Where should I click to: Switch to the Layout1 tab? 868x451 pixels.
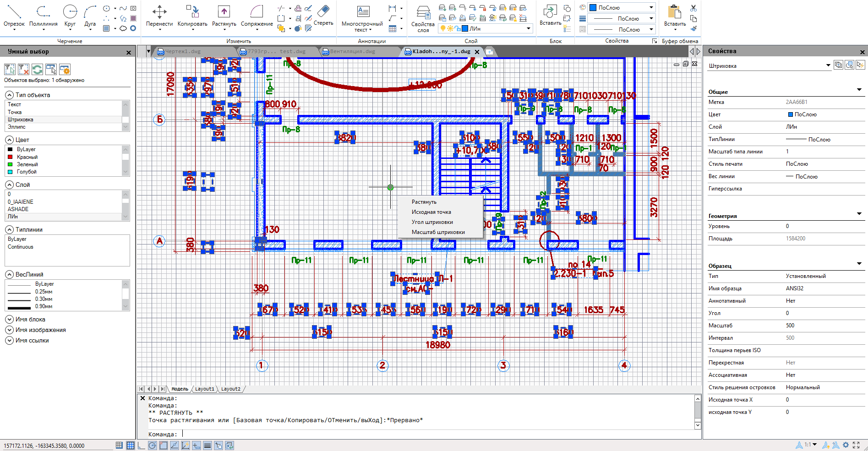point(204,389)
